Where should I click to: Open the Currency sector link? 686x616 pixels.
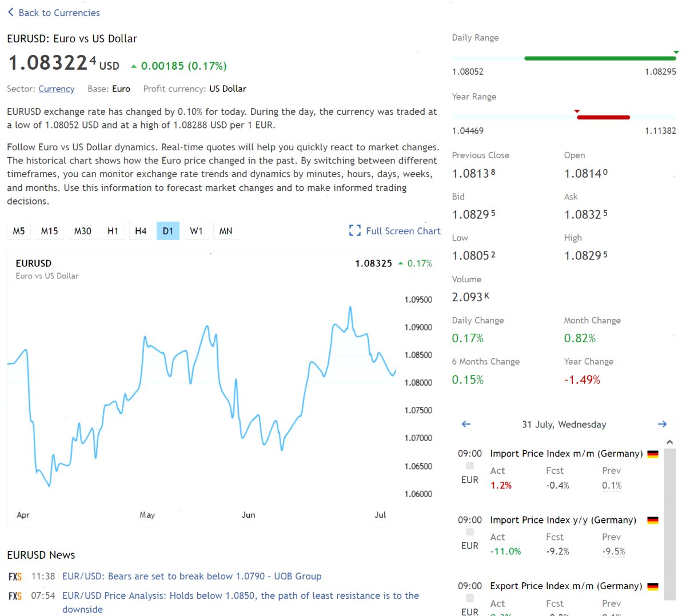[56, 89]
